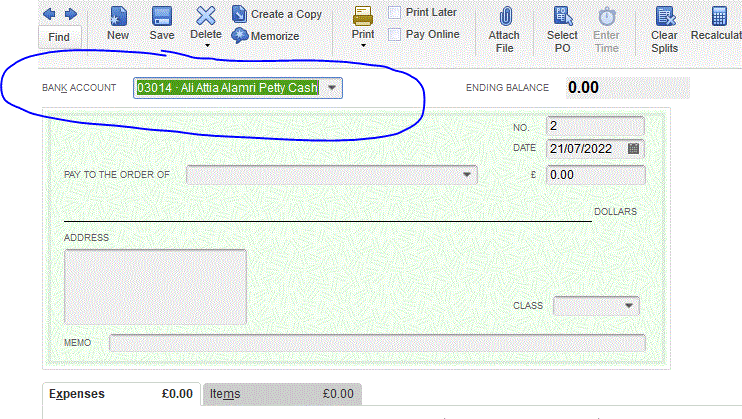Click the Address text box
Screen dimensions: 742x419
pos(155,287)
